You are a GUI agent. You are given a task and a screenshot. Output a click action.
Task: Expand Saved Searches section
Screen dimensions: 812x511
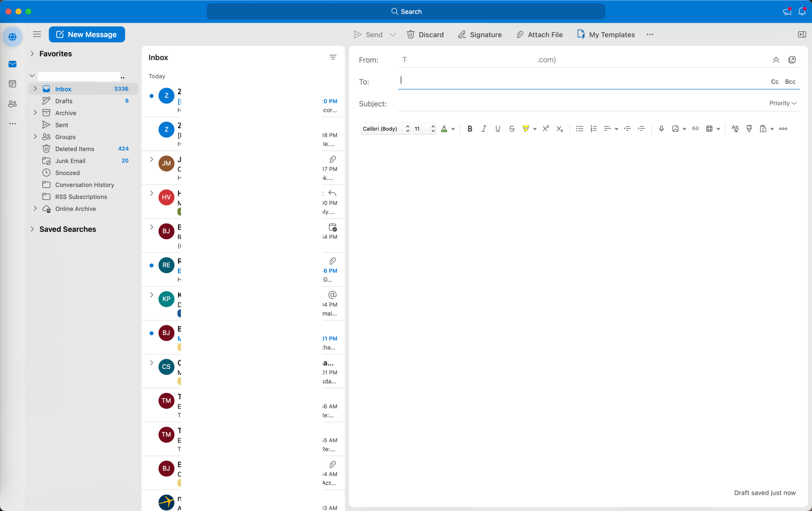[x=32, y=229]
